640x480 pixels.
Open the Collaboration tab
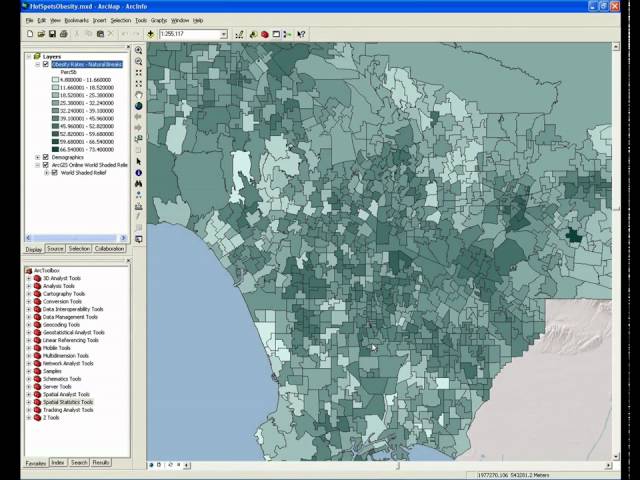pyautogui.click(x=109, y=249)
